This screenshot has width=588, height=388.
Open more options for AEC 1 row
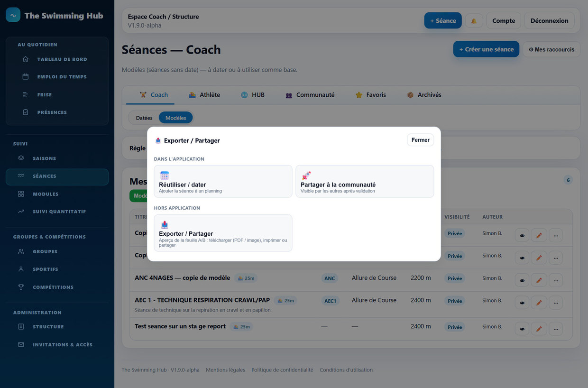tap(556, 302)
